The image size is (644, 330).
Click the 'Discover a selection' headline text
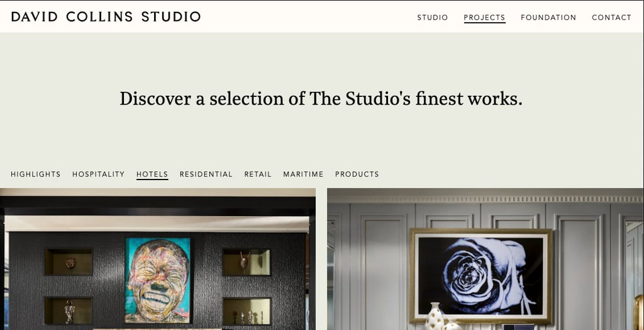321,99
